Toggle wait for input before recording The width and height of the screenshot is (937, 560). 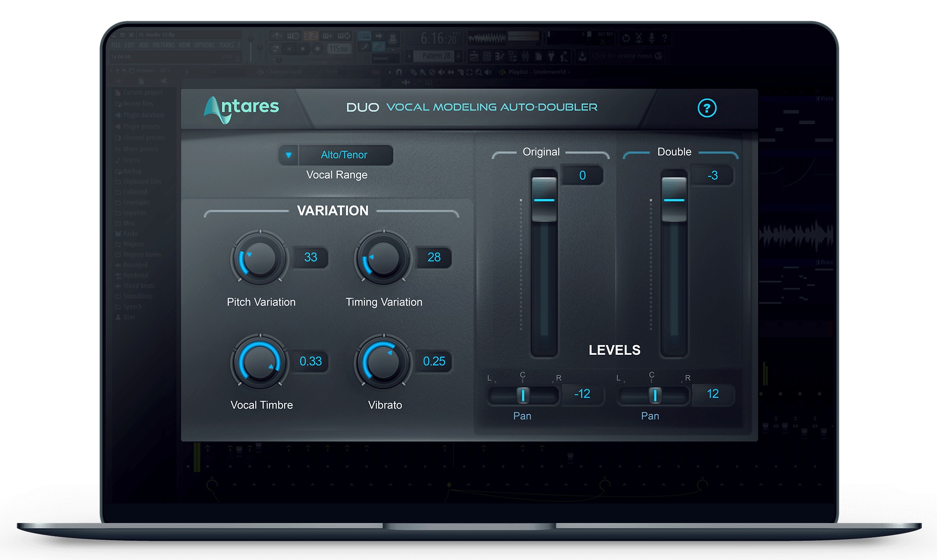(293, 36)
